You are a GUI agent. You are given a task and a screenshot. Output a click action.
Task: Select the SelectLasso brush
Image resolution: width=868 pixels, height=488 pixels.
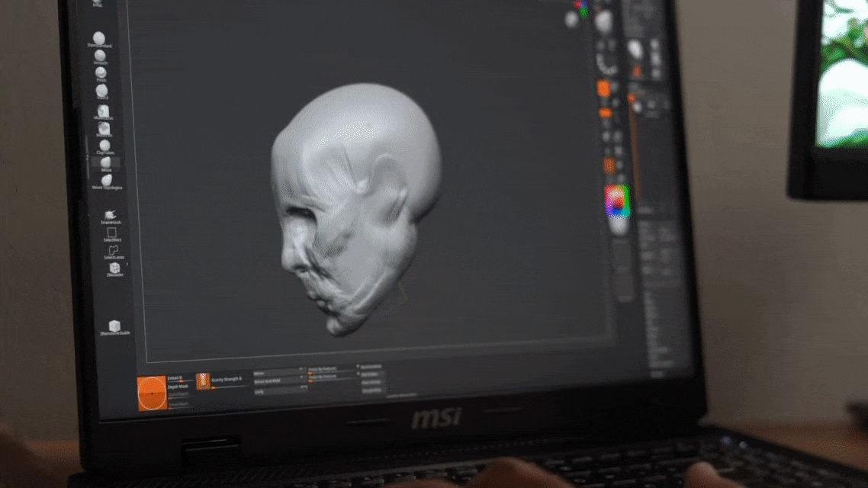coord(114,252)
